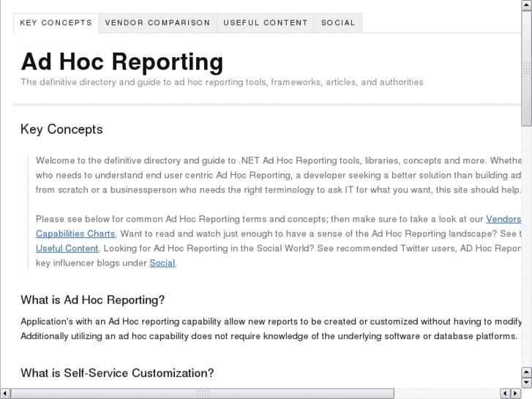Viewport: 532px width, 399px height.
Task: Click the scroll-up arrow at top of vertical scrollbar
Action: (x=526, y=6)
